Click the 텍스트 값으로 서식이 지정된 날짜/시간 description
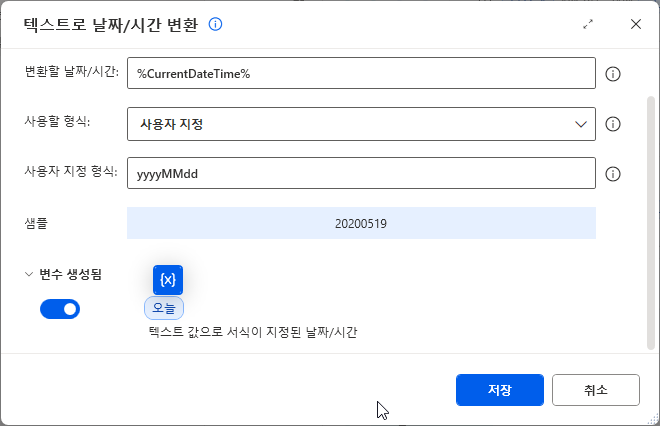This screenshot has height=426, width=660. (x=253, y=332)
